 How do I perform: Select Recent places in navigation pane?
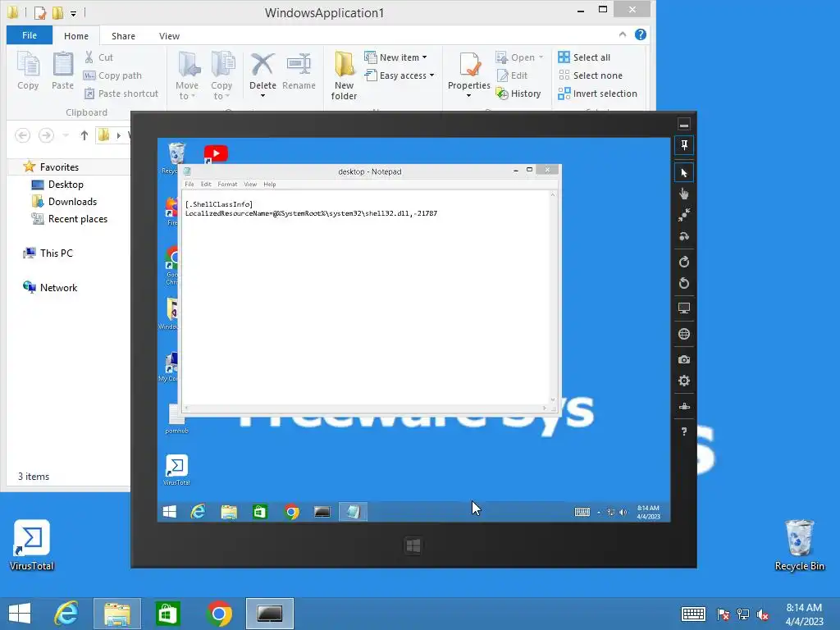click(x=70, y=218)
